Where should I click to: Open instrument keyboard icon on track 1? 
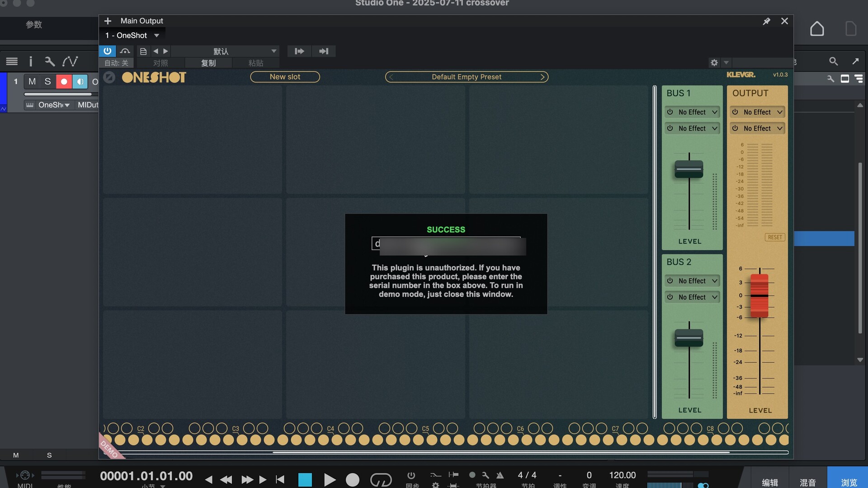30,105
